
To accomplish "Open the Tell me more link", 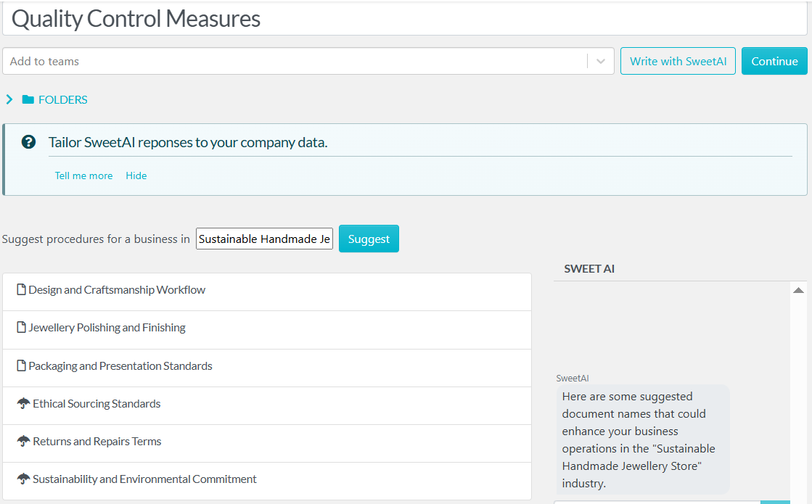I will [83, 175].
